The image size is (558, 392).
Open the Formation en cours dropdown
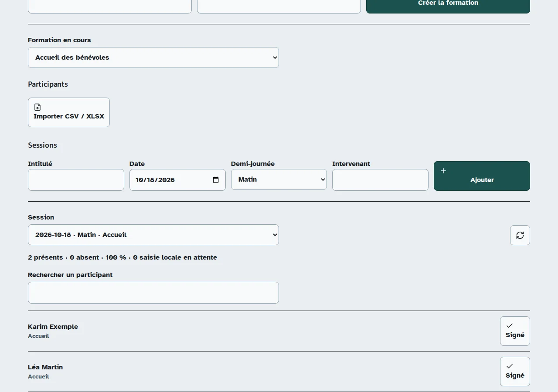pyautogui.click(x=153, y=57)
